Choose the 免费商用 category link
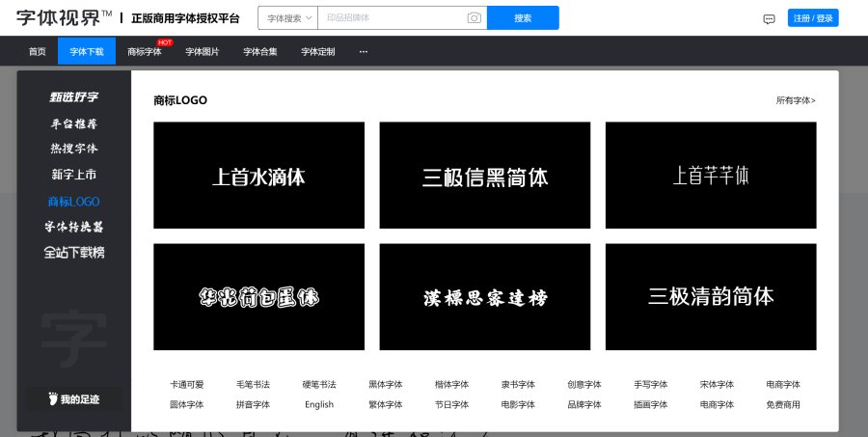The width and height of the screenshot is (868, 437). [x=783, y=404]
